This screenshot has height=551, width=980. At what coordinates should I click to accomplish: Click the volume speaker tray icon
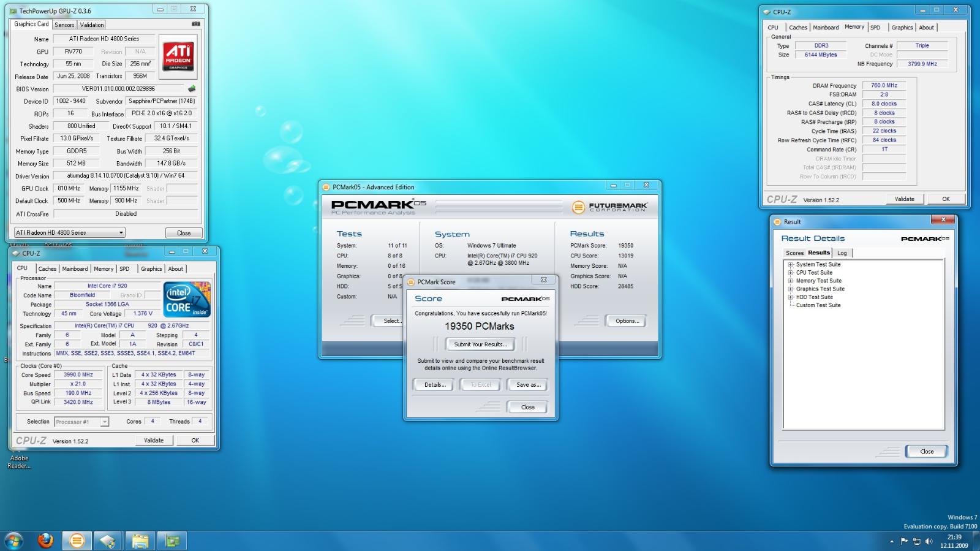pyautogui.click(x=929, y=541)
